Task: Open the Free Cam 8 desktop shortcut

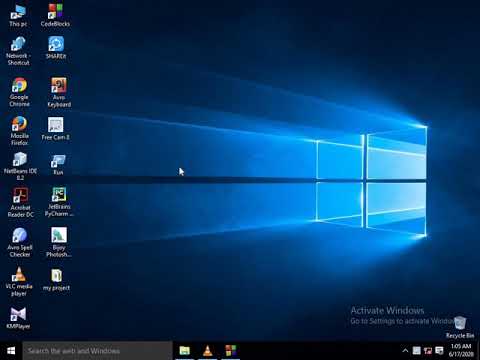Action: point(55,129)
